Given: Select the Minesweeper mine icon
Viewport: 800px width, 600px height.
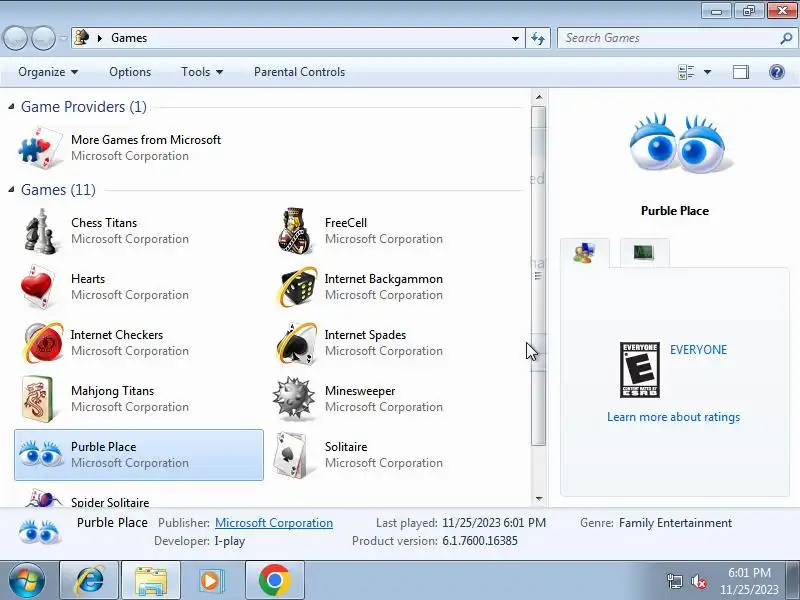Looking at the screenshot, I should (293, 398).
